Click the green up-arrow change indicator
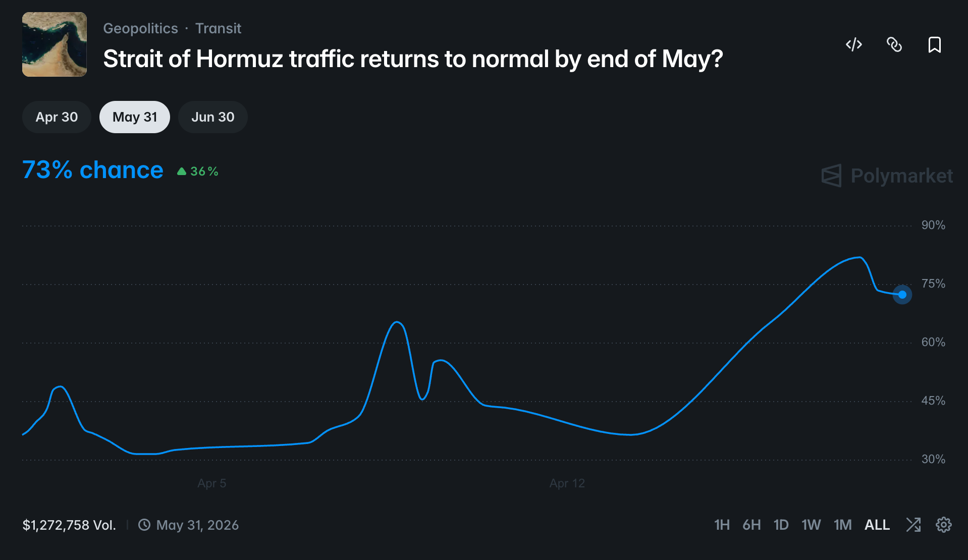Image resolution: width=968 pixels, height=560 pixels. (182, 172)
